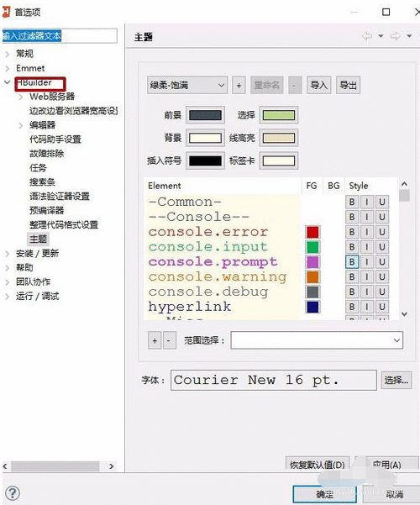Collapse the HBuilder tree node
Screen dimensions: 420x505
tap(8, 82)
